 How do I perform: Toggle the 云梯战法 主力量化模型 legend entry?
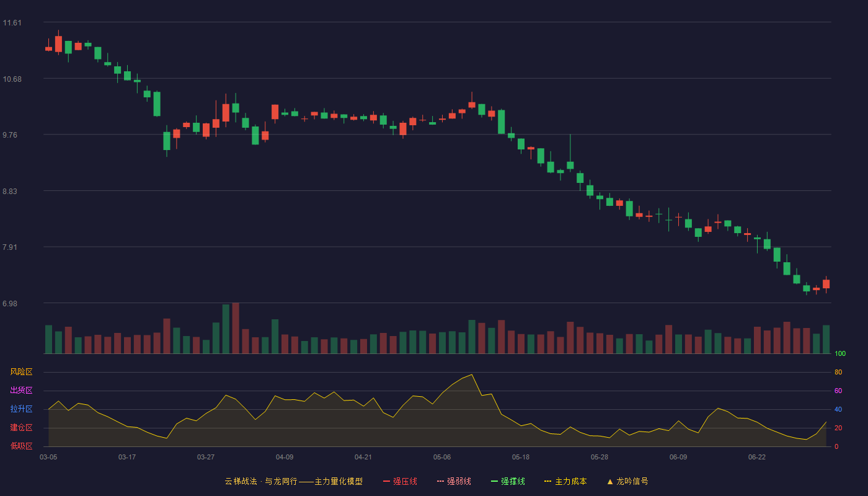[294, 481]
